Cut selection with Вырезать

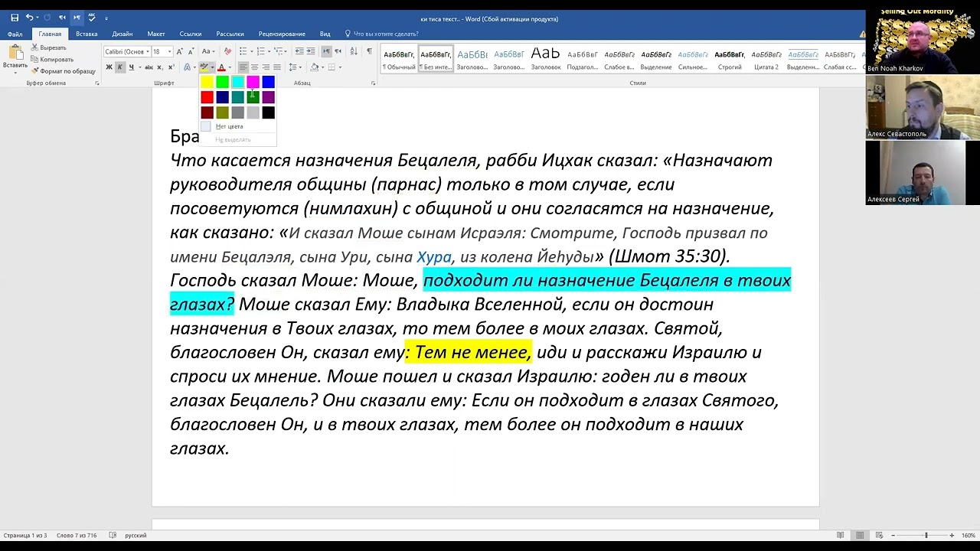(48, 47)
